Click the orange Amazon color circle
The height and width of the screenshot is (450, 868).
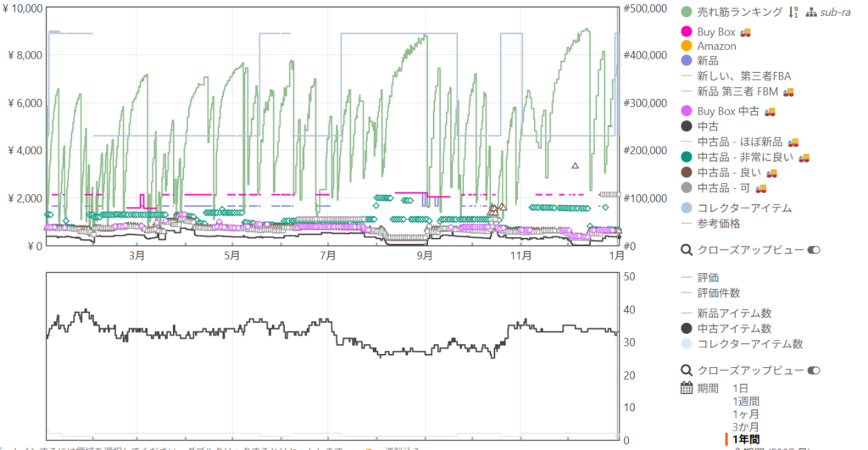pyautogui.click(x=687, y=46)
